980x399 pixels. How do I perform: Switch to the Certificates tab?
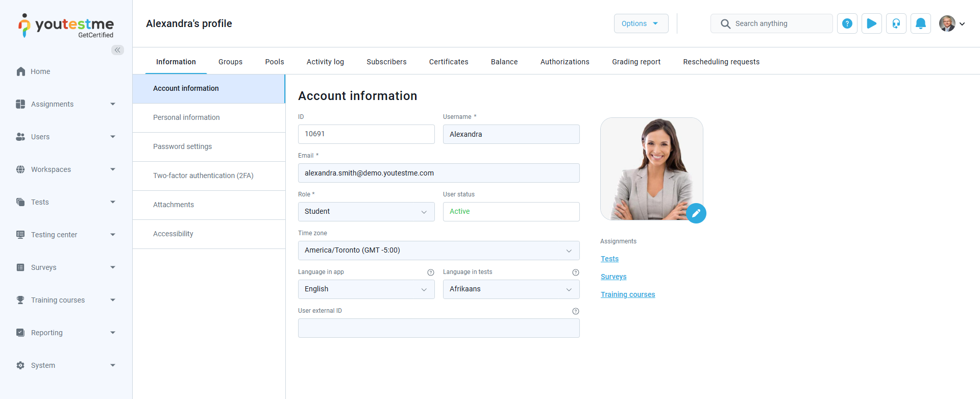pyautogui.click(x=449, y=62)
